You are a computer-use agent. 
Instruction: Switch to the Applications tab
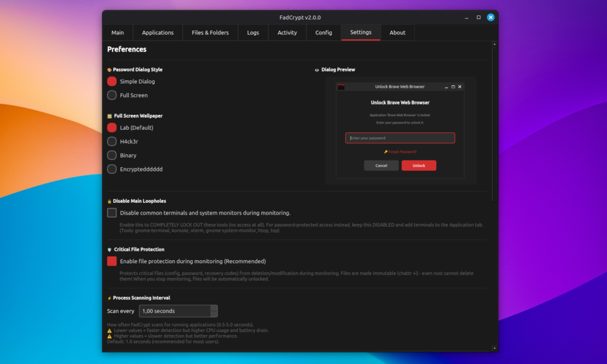pos(158,33)
